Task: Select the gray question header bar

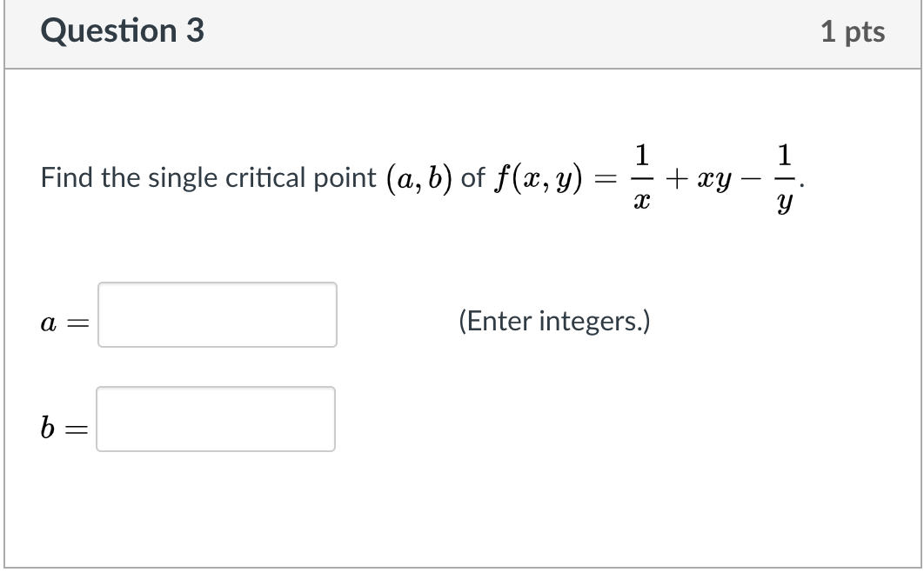Action: [x=461, y=31]
